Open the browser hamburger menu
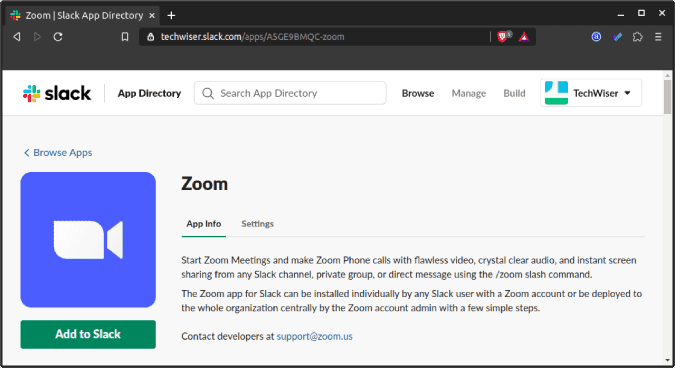The image size is (675, 368). pos(658,37)
